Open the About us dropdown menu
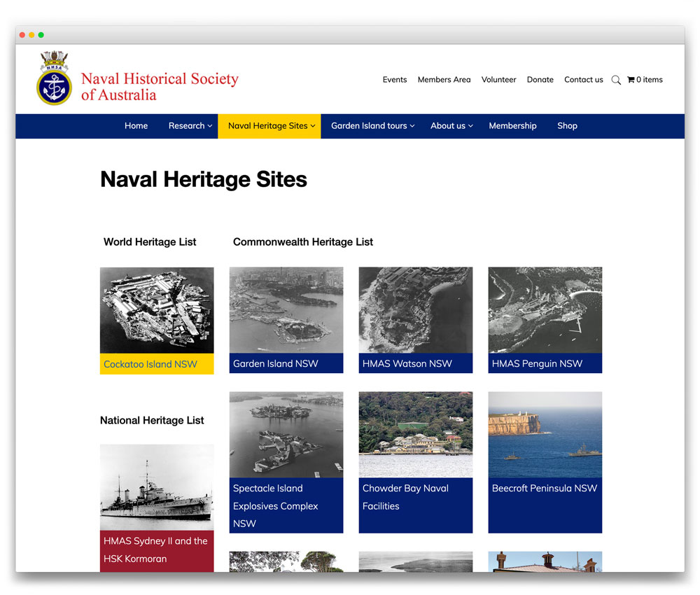This screenshot has height=595, width=700. tap(451, 126)
